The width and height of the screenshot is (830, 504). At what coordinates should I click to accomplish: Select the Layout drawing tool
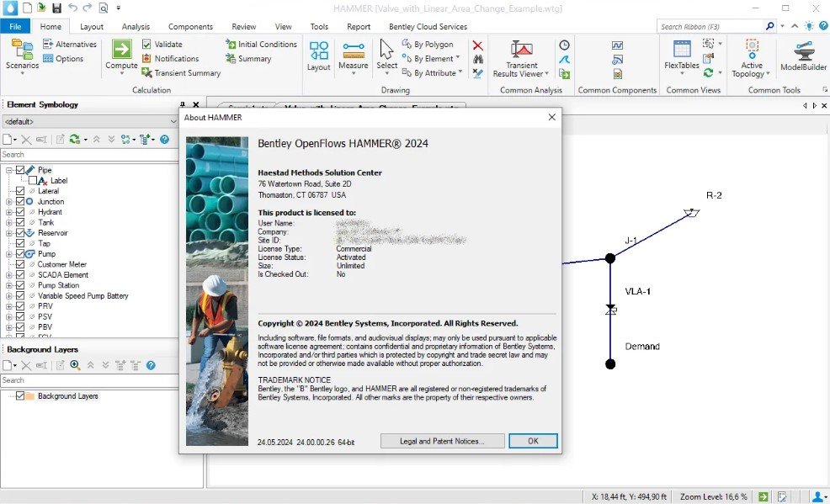click(319, 56)
